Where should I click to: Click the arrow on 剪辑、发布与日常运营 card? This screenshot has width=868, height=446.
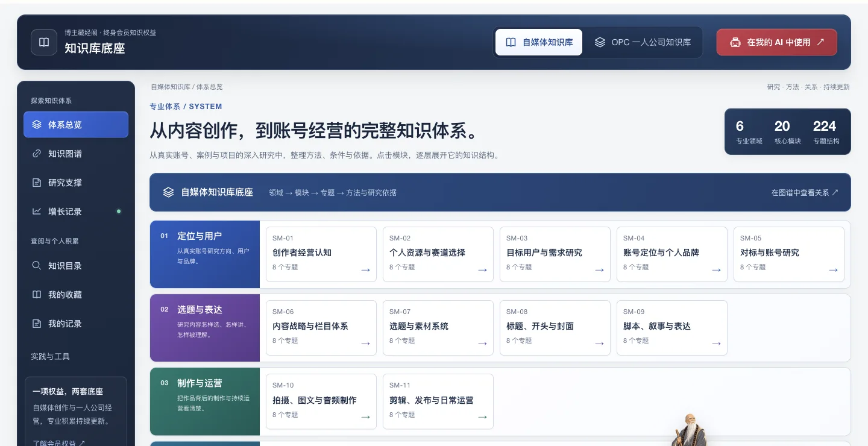[482, 417]
